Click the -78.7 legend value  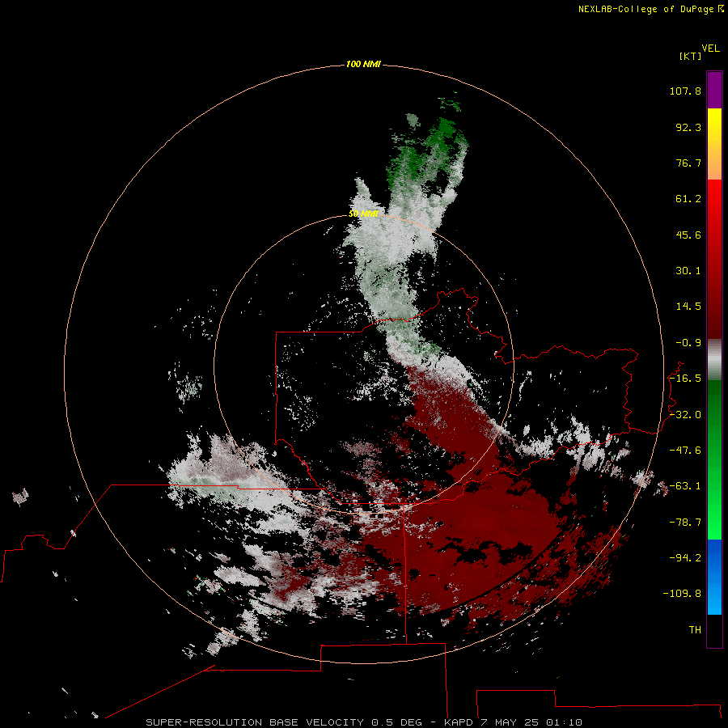pyautogui.click(x=685, y=523)
